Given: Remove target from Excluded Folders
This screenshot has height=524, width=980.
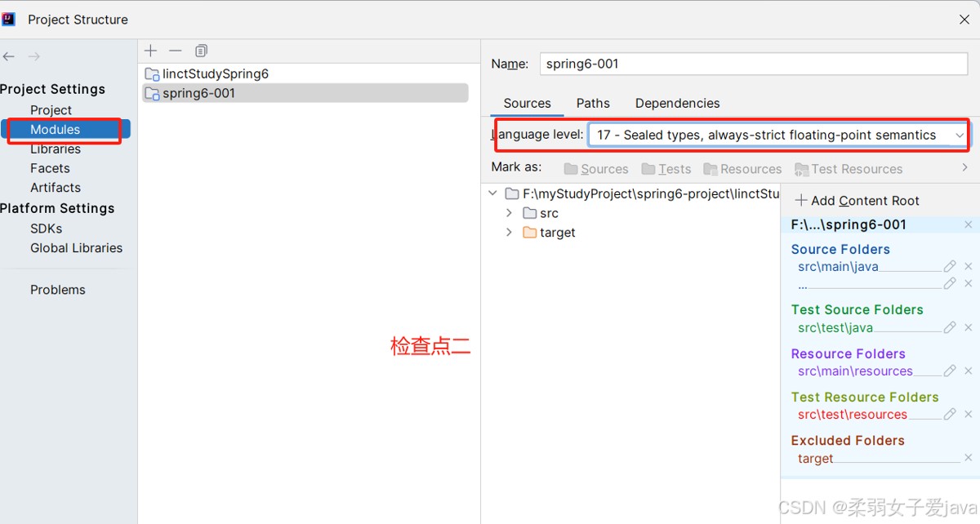Looking at the screenshot, I should tap(969, 458).
